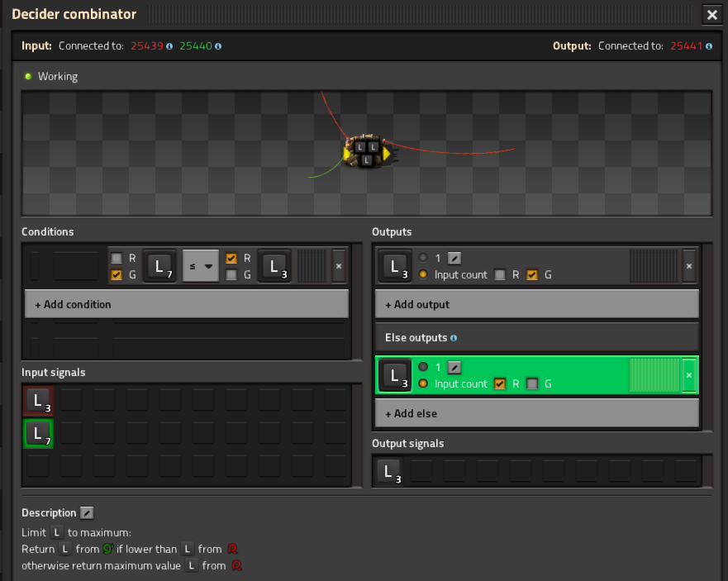The image size is (728, 581).
Task: Toggle R checkbox for first condition signal
Action: (x=117, y=258)
